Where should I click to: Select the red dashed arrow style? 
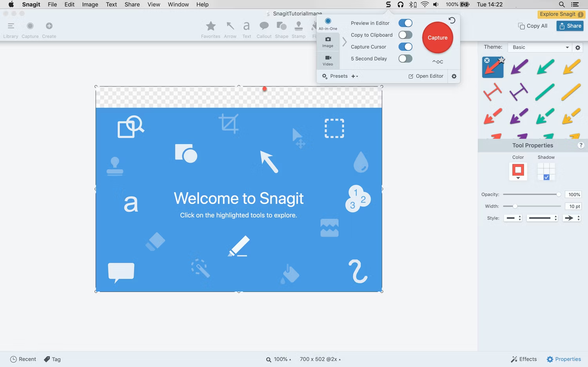click(x=493, y=116)
